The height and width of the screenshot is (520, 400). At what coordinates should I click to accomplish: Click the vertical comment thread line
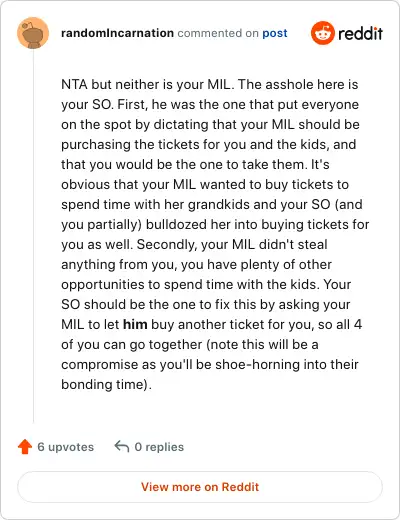click(x=33, y=236)
